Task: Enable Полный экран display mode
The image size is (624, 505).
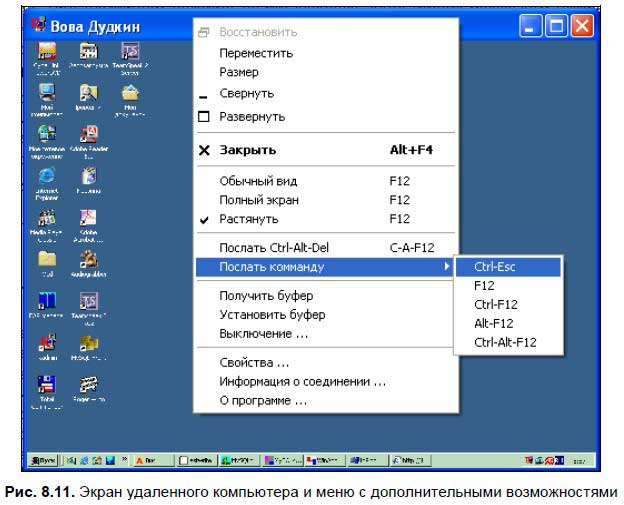Action: coord(258,200)
